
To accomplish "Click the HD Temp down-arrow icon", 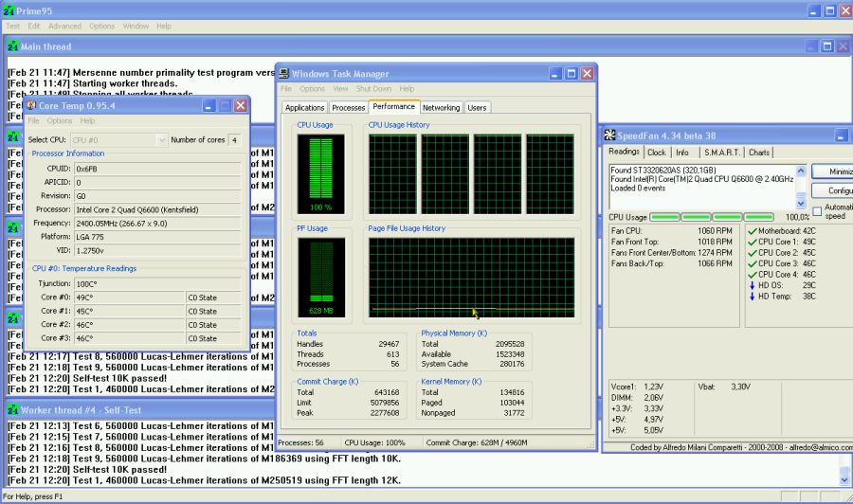I will (753, 297).
